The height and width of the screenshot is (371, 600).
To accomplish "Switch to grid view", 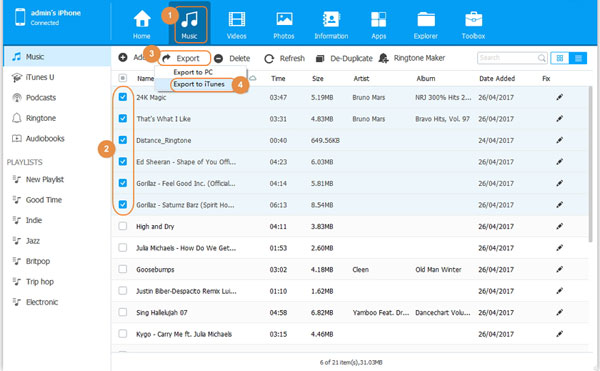I will [560, 58].
